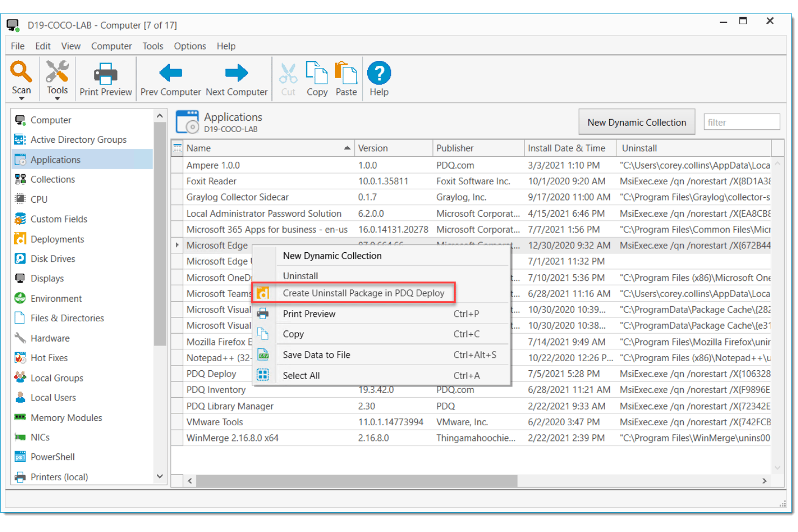Image resolution: width=798 pixels, height=532 pixels.
Task: Click the Print Preview printer icon
Action: click(106, 73)
